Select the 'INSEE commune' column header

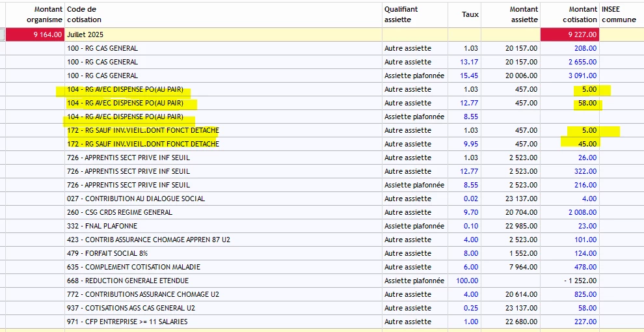(621, 14)
